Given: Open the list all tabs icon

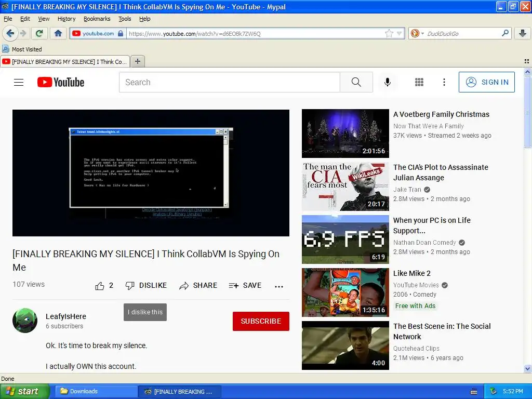Looking at the screenshot, I should point(527,61).
